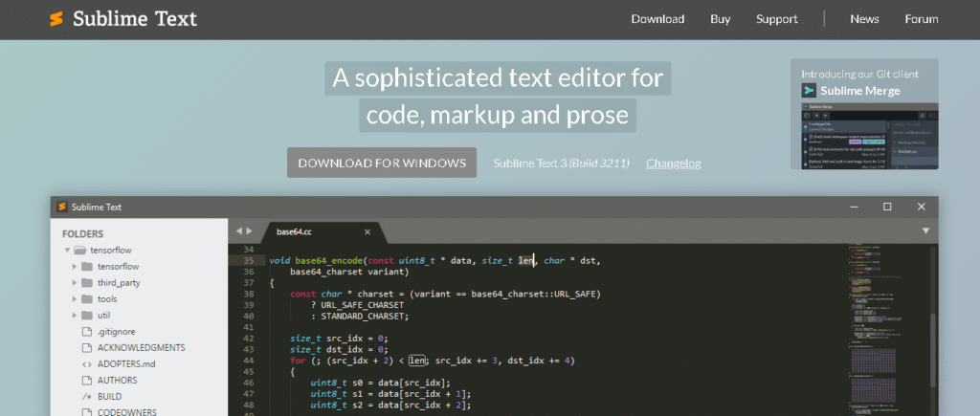Click base64_encode function name on line 35

[328, 261]
